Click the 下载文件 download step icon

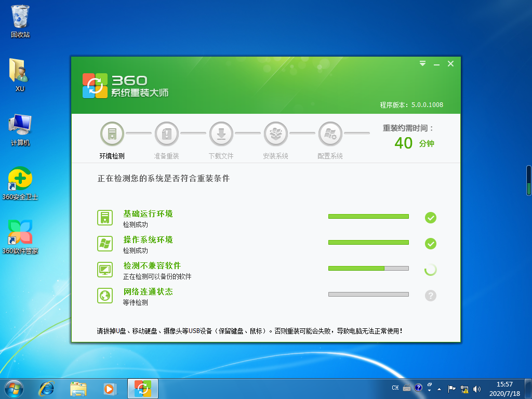(221, 133)
